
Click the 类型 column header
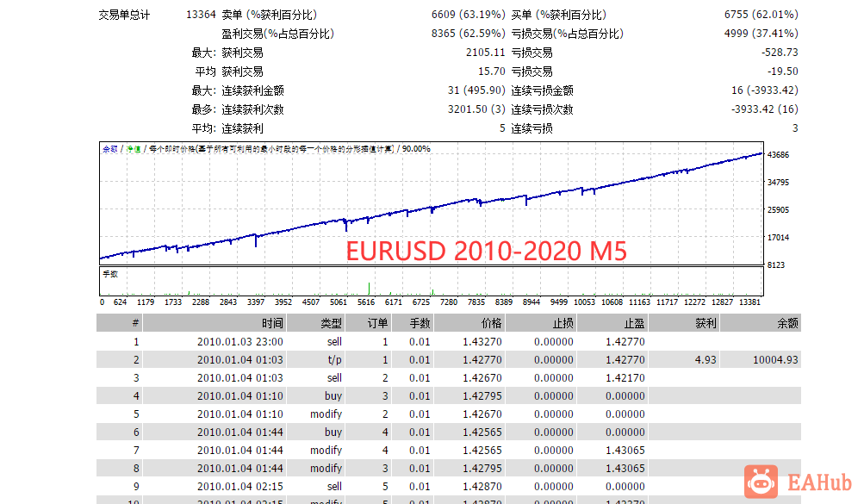316,323
